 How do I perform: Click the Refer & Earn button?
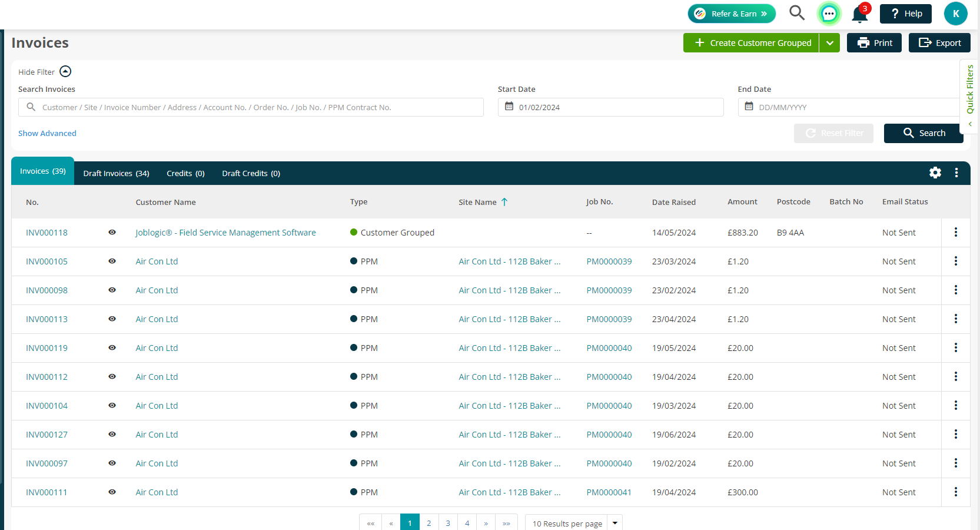click(732, 14)
